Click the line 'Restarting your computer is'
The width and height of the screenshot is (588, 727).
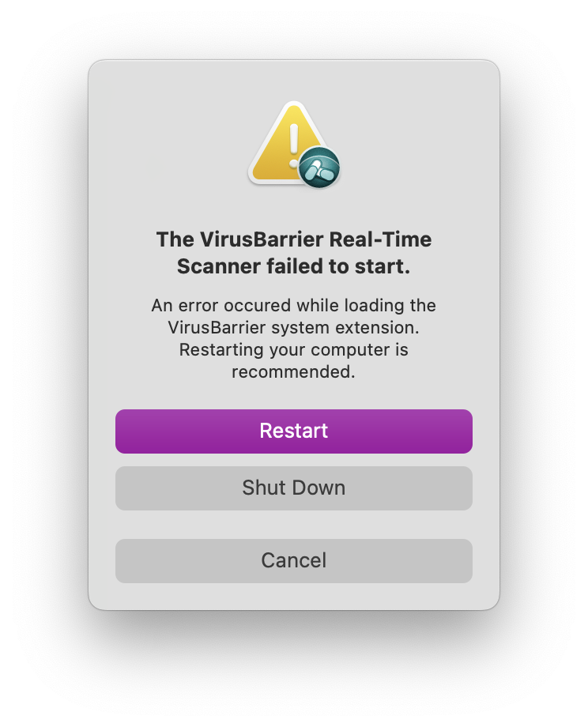[x=293, y=349]
